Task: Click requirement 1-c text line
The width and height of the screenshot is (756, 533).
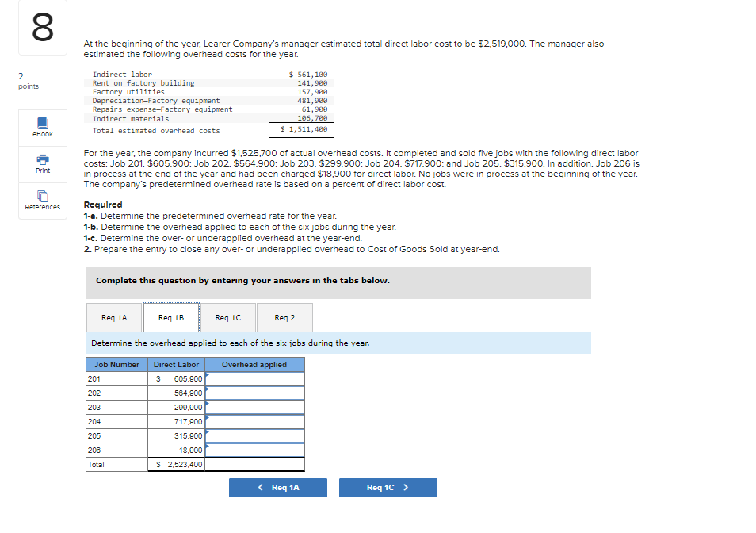Action: point(222,238)
